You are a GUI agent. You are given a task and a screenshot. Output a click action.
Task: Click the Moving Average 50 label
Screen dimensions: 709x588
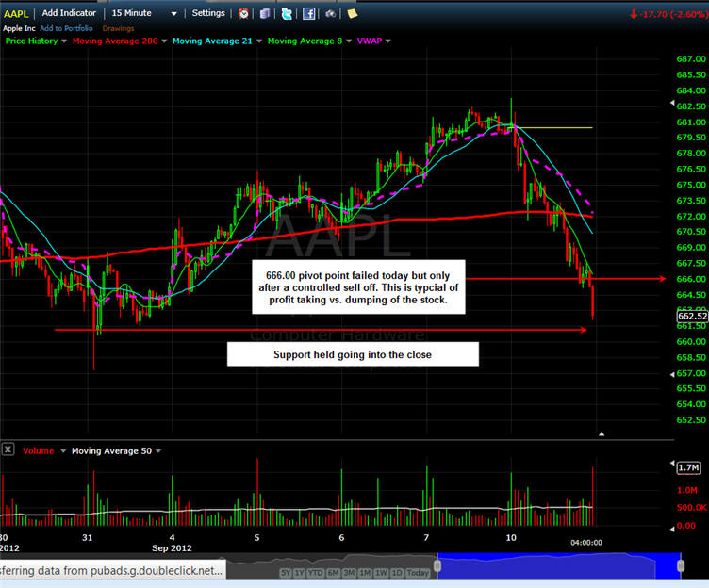coord(111,451)
